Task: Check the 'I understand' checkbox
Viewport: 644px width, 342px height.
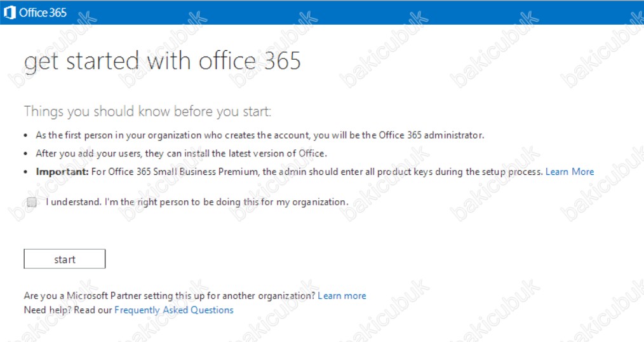Action: tap(32, 202)
